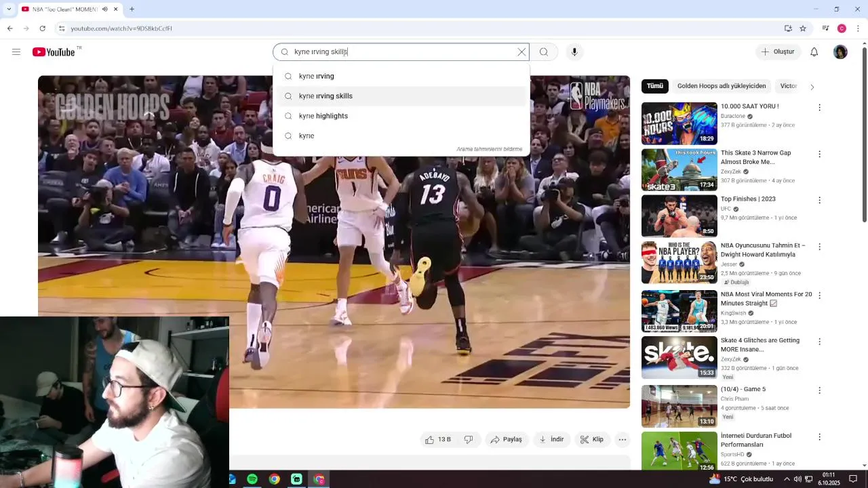This screenshot has width=868, height=488.
Task: Open the notifications bell
Action: click(x=814, y=52)
